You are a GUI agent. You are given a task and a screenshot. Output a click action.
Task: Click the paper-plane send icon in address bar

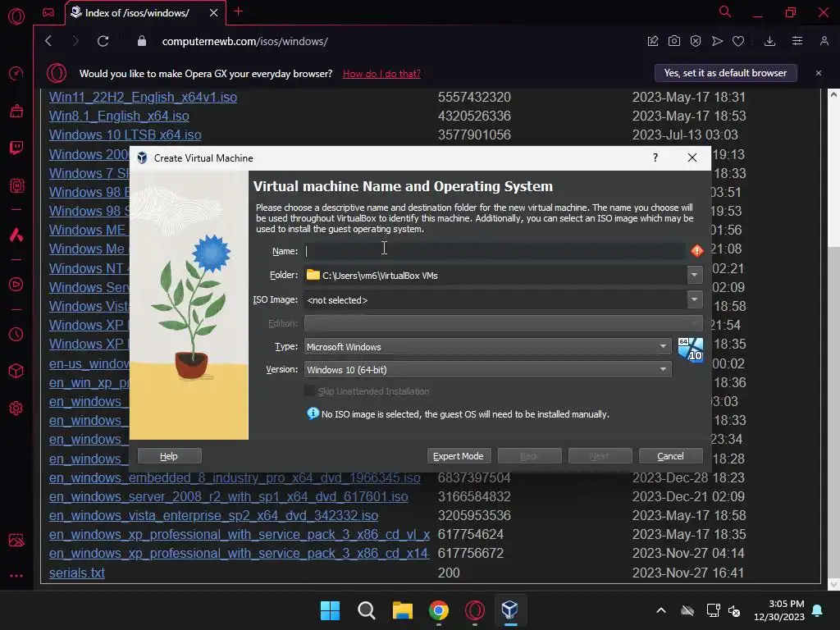[717, 41]
